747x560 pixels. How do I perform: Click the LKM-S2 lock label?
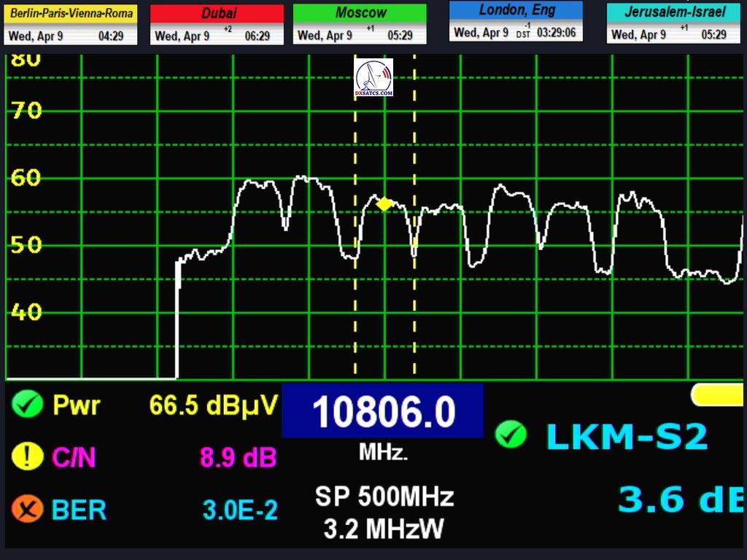click(626, 436)
